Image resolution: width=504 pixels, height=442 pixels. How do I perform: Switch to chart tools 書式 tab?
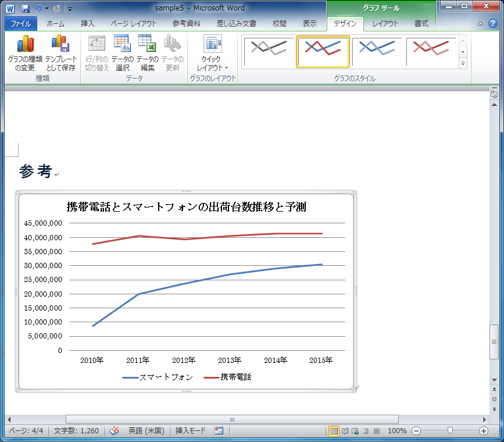pyautogui.click(x=421, y=24)
